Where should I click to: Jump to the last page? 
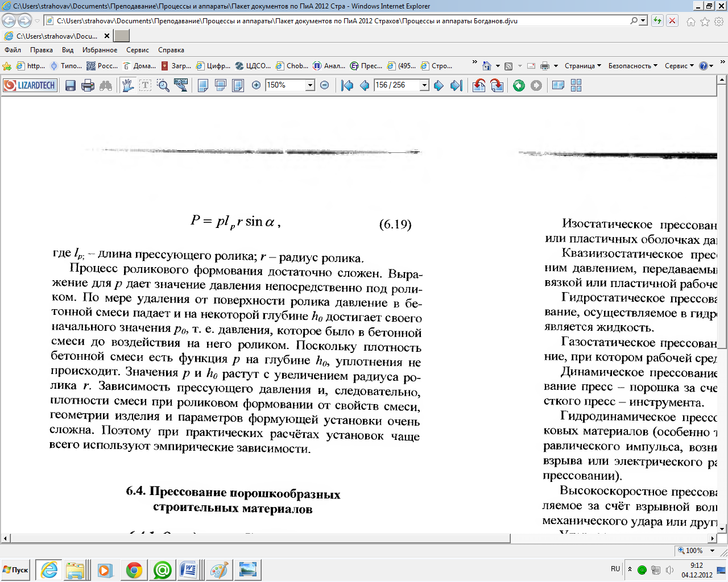click(456, 85)
